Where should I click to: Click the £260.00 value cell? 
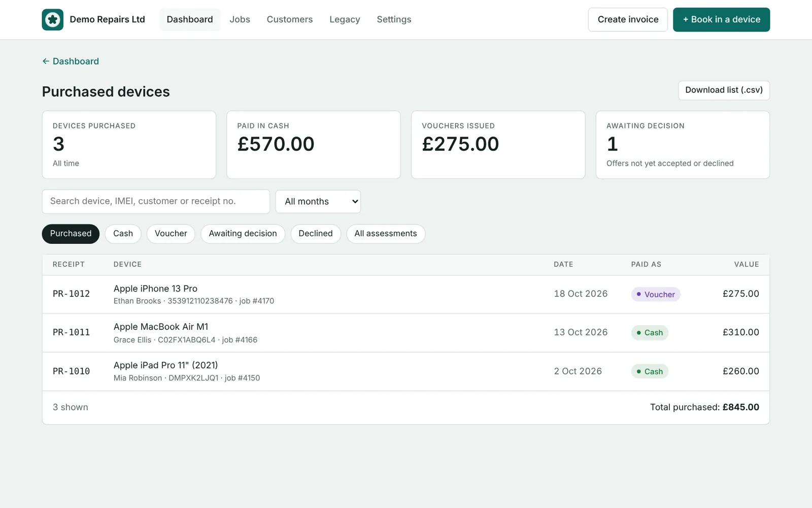tap(741, 371)
